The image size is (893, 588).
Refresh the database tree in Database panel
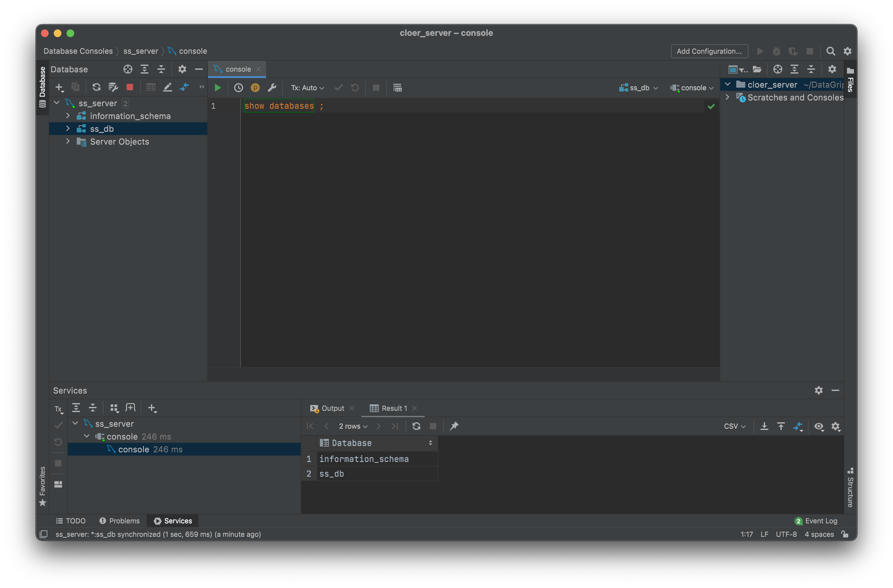[96, 87]
